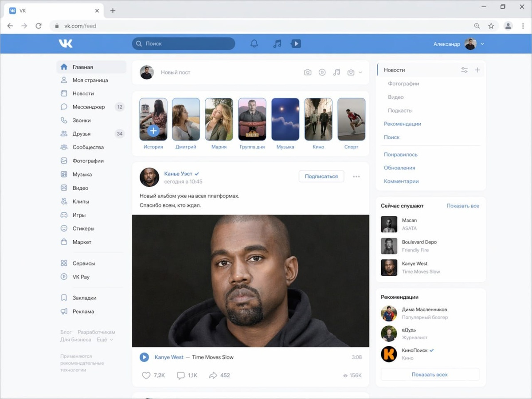Open news feed filter settings icon
The image size is (532, 399).
[464, 70]
